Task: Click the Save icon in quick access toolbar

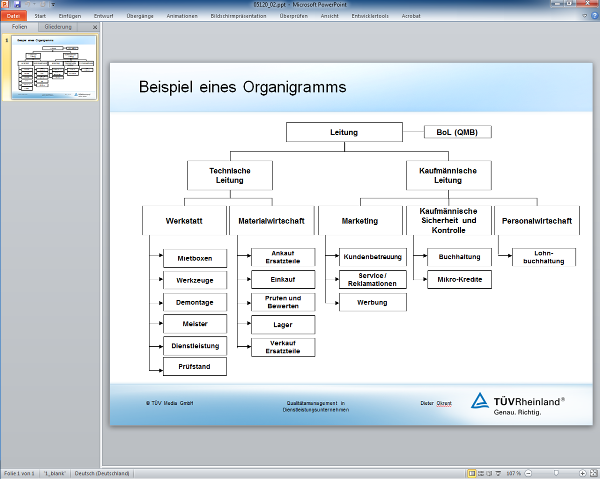Action: [x=17, y=5]
